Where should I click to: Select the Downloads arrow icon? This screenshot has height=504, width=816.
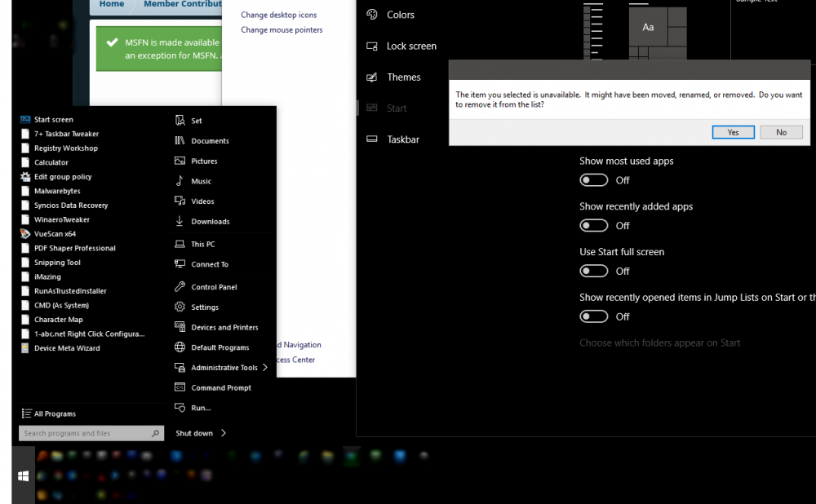tap(180, 221)
